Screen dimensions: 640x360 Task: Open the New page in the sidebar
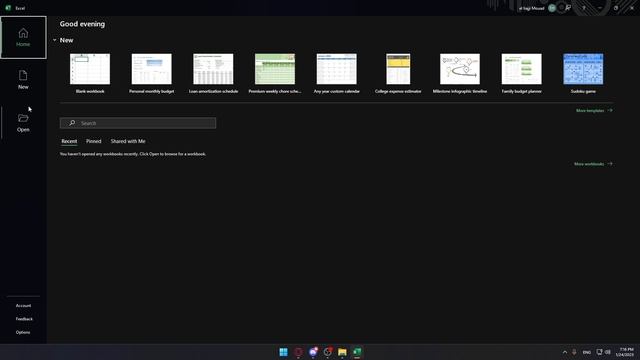[23, 80]
